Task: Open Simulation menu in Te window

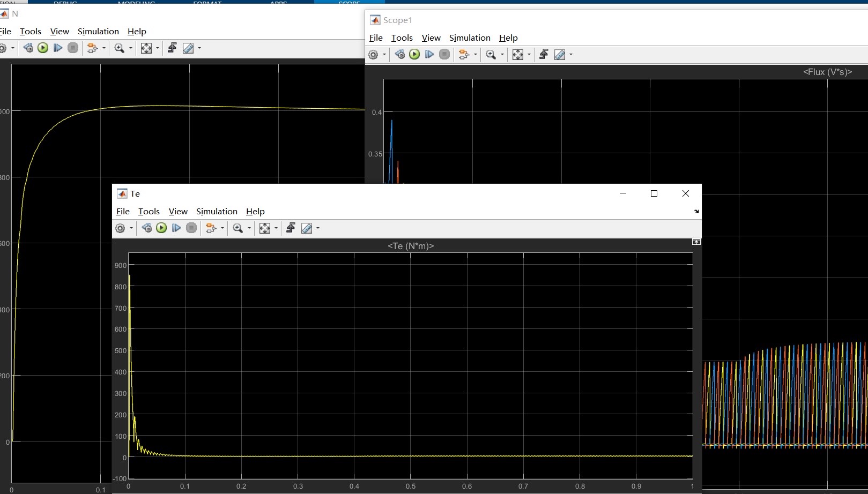Action: click(217, 211)
